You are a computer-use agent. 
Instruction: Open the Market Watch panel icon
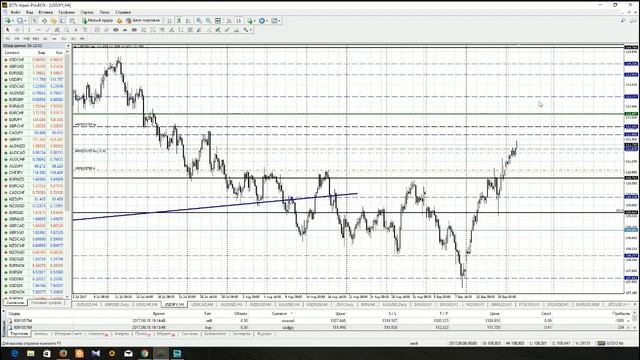[36, 20]
